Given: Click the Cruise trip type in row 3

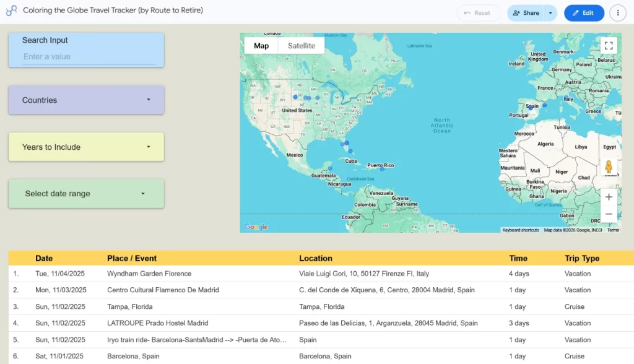Looking at the screenshot, I should pos(575,306).
